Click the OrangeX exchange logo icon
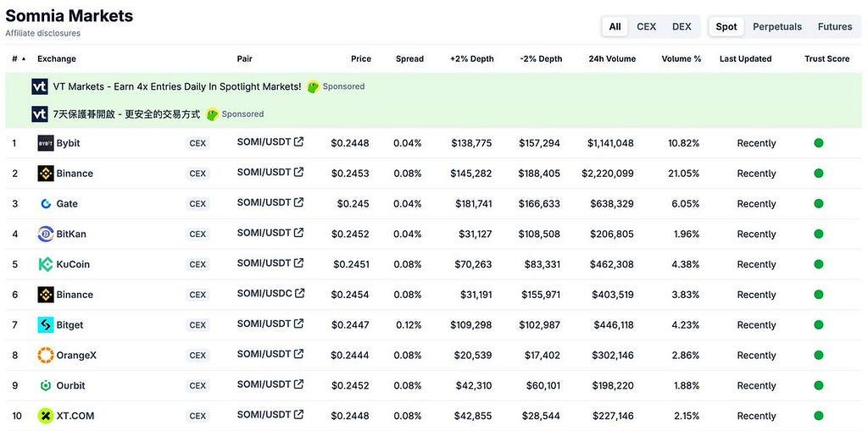This screenshot has height=431, width=868. (46, 356)
